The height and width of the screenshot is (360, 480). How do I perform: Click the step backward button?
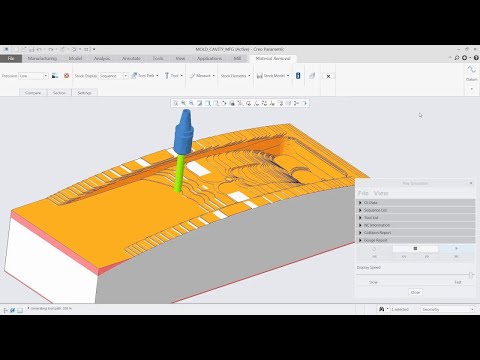[404, 256]
